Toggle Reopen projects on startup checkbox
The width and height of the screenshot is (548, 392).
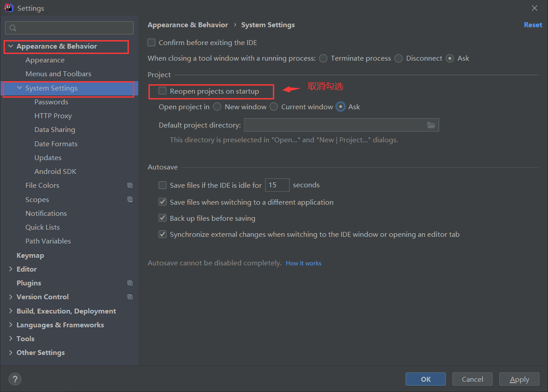pyautogui.click(x=163, y=91)
